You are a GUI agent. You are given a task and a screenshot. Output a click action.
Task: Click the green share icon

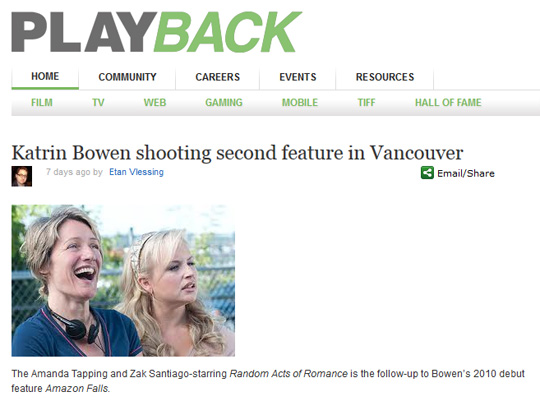[x=427, y=173]
